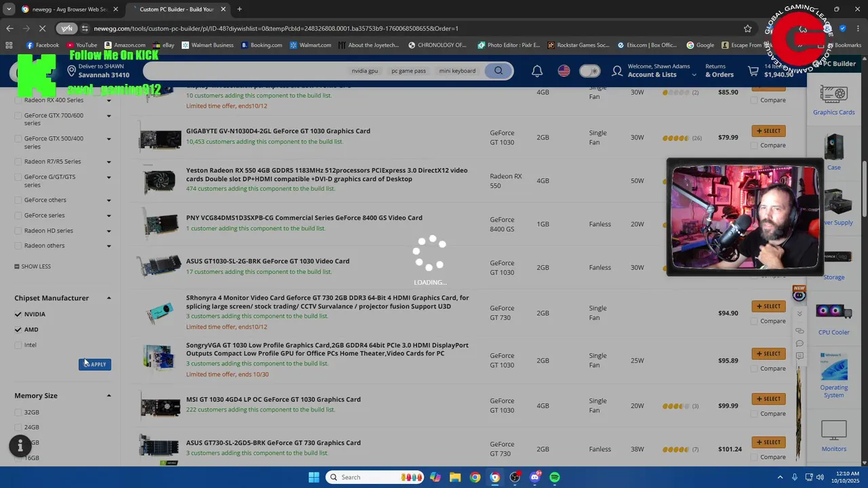Select the SRhonyra GT 730 video card
Image resolution: width=868 pixels, height=488 pixels.
[x=768, y=306]
